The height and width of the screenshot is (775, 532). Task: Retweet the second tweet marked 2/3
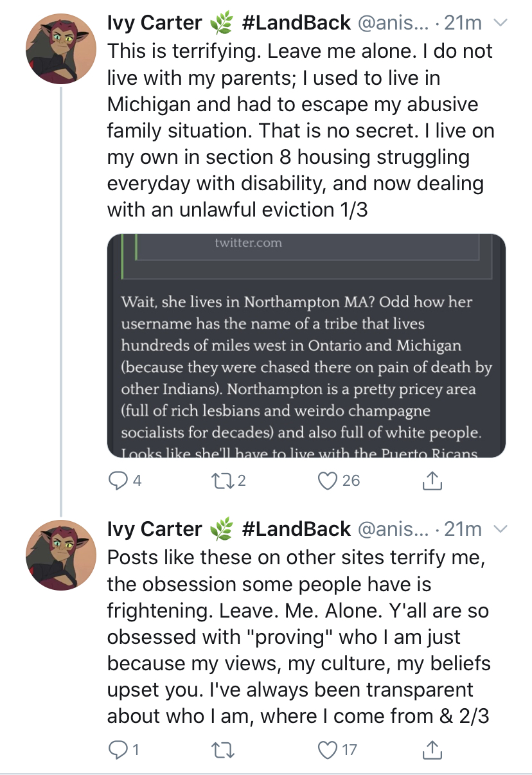222,749
